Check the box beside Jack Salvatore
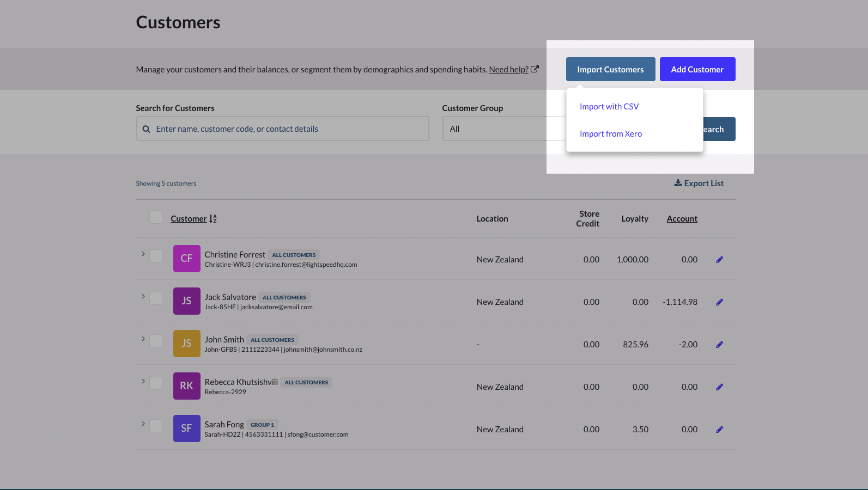Image resolution: width=868 pixels, height=490 pixels. click(x=156, y=298)
